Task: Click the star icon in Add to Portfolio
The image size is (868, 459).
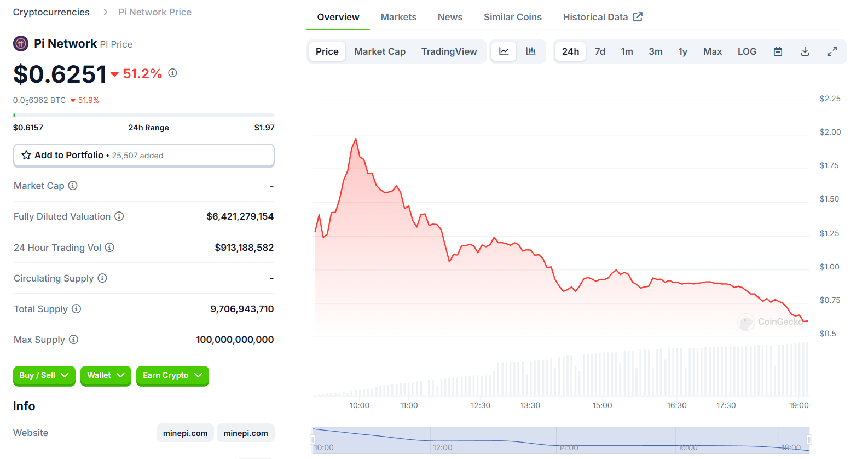Action: [x=26, y=155]
